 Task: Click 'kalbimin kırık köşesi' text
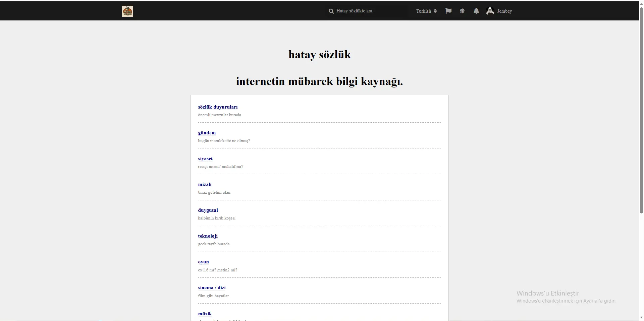point(217,218)
